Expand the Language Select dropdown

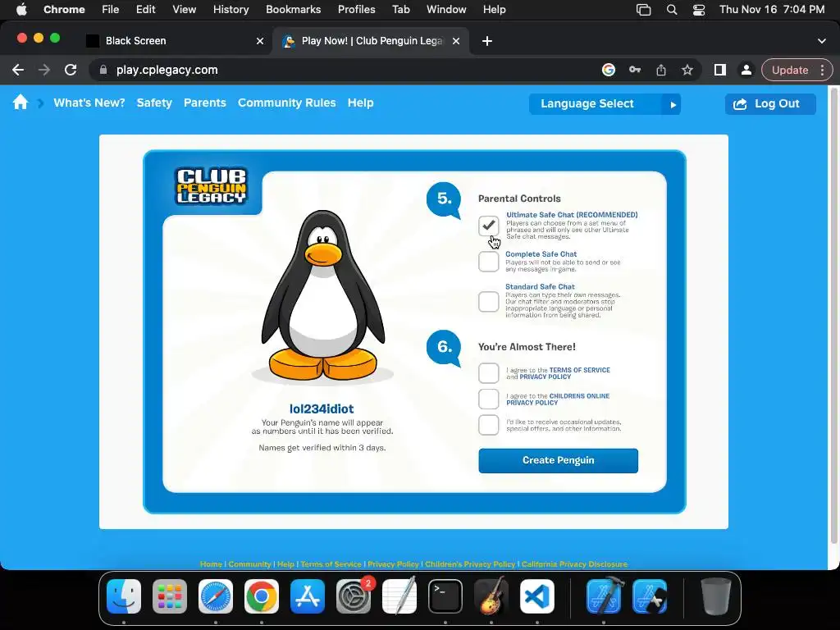[605, 104]
